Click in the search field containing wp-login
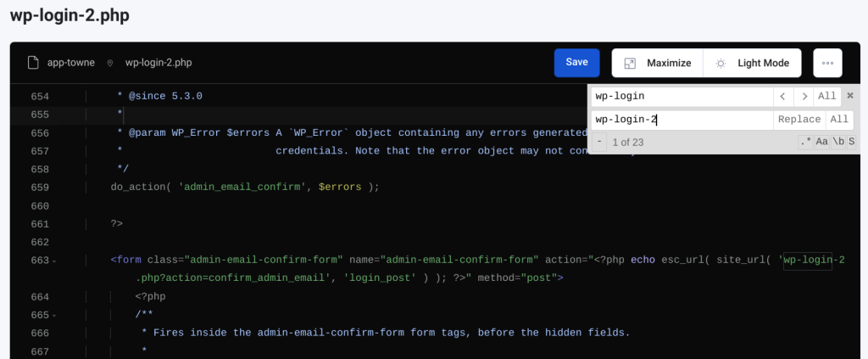 [x=681, y=96]
